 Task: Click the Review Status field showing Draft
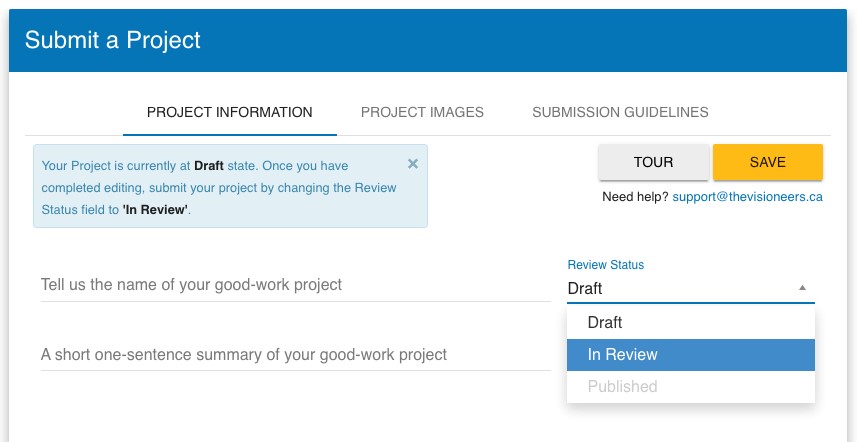click(x=680, y=289)
